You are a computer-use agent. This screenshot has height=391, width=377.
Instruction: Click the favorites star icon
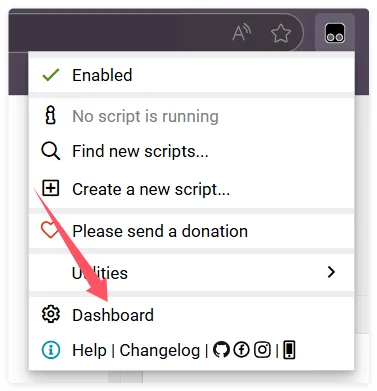281,33
